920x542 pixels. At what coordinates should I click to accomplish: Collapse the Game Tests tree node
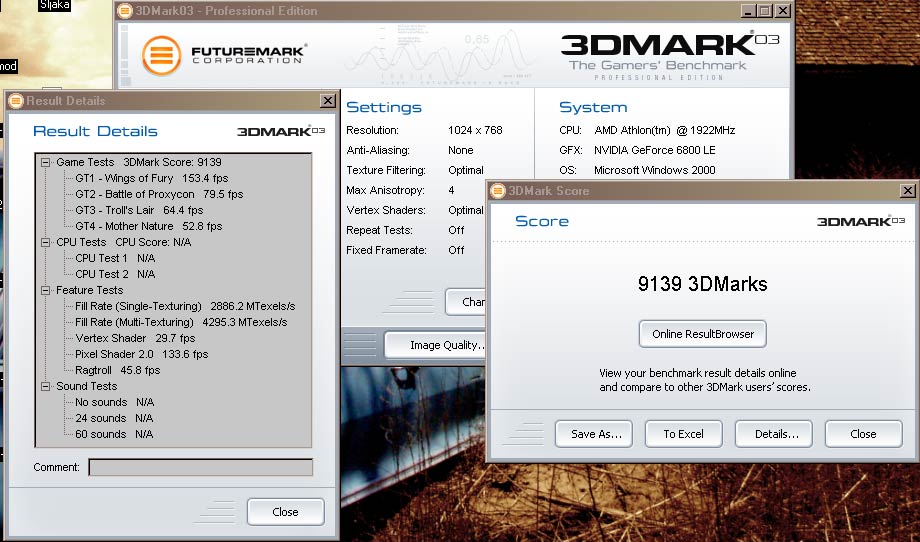coord(46,162)
